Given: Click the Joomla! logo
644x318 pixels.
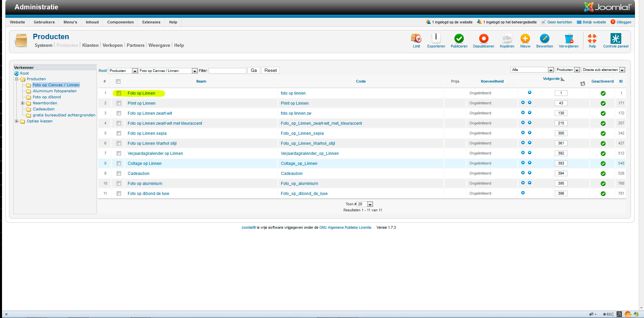Looking at the screenshot, I should (608, 7).
